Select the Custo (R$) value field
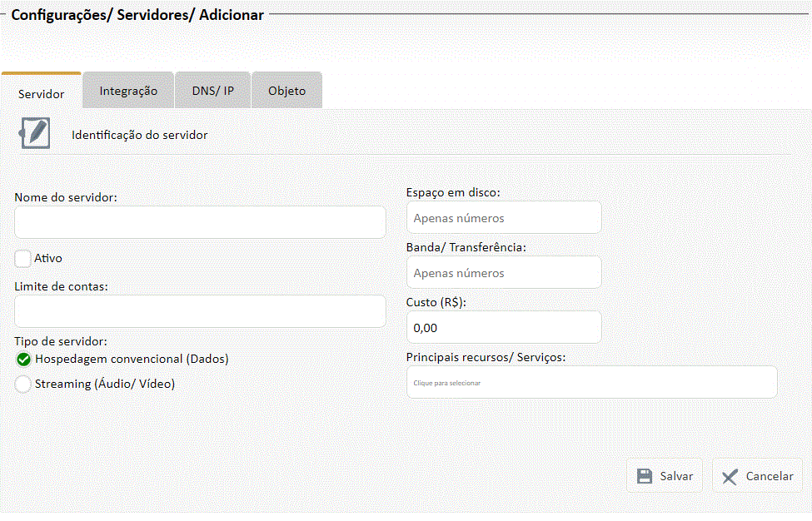The image size is (812, 521). [503, 327]
